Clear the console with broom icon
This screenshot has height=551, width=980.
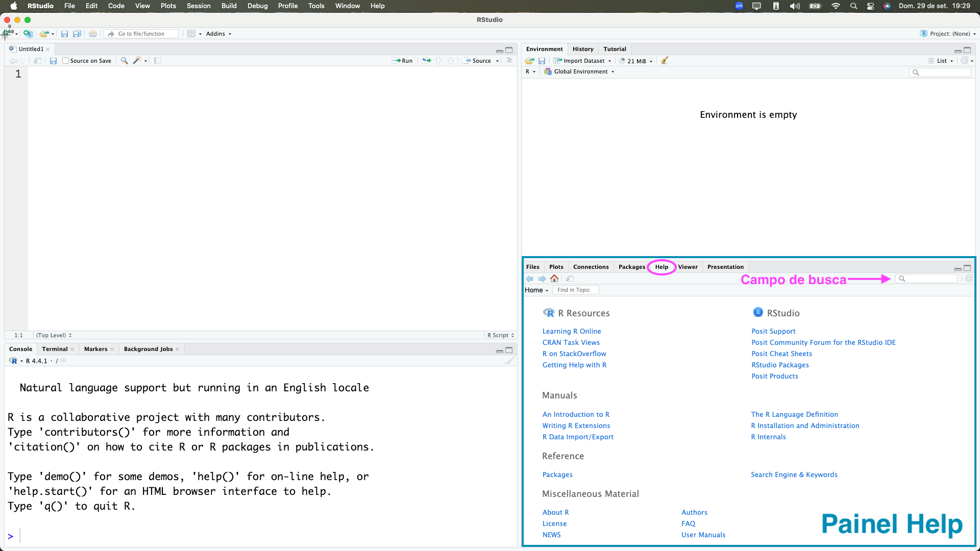(509, 361)
